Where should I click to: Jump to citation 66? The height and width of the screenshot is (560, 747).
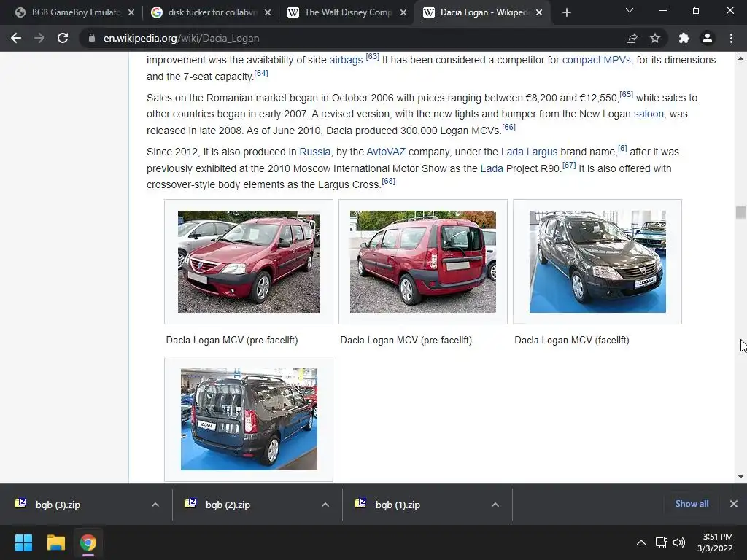coord(508,127)
